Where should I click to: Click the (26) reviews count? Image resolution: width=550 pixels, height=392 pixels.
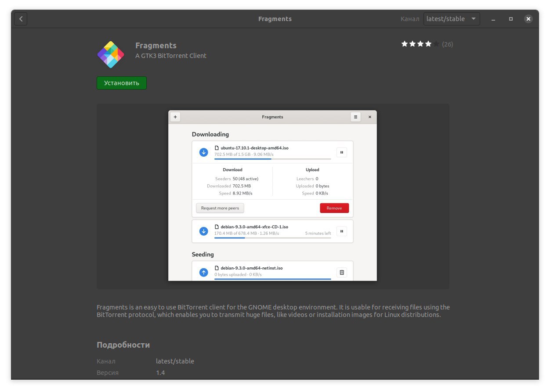coord(448,44)
